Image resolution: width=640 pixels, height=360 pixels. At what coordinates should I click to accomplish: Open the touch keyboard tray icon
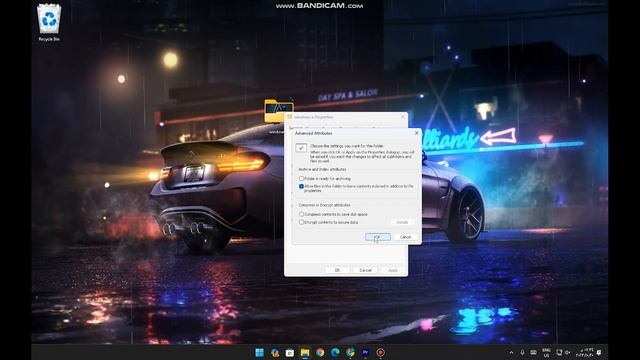click(533, 352)
